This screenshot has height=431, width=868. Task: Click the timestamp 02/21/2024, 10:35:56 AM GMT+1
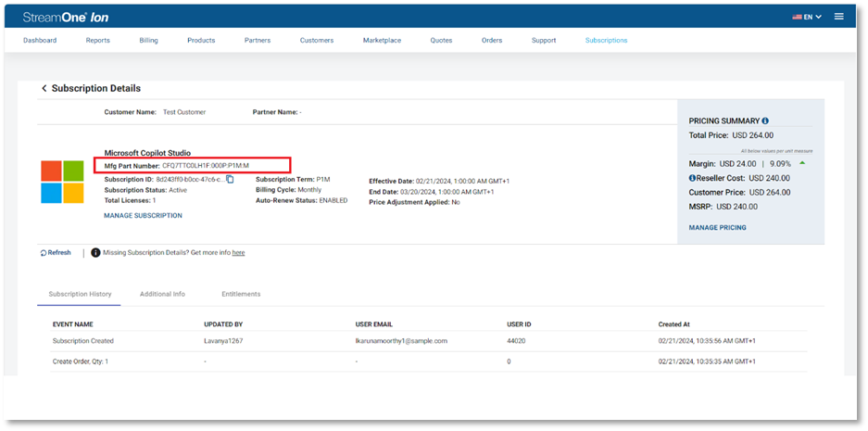coord(707,341)
